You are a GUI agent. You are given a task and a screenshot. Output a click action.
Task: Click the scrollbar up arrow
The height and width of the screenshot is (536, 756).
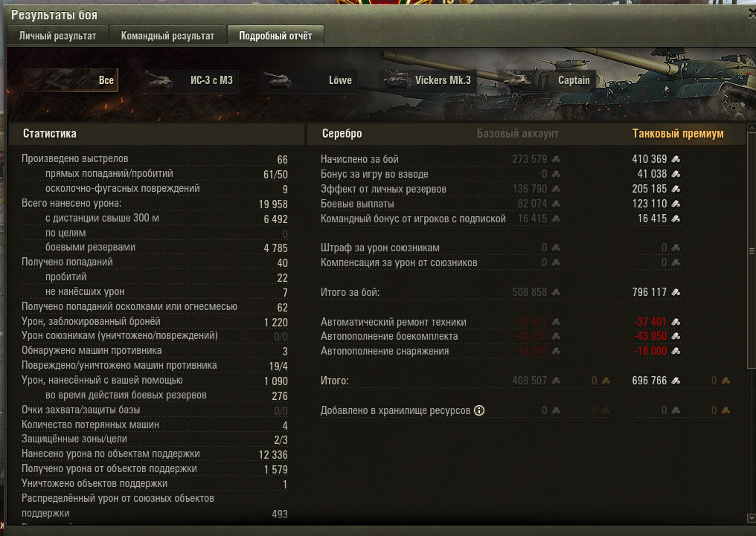click(x=752, y=128)
